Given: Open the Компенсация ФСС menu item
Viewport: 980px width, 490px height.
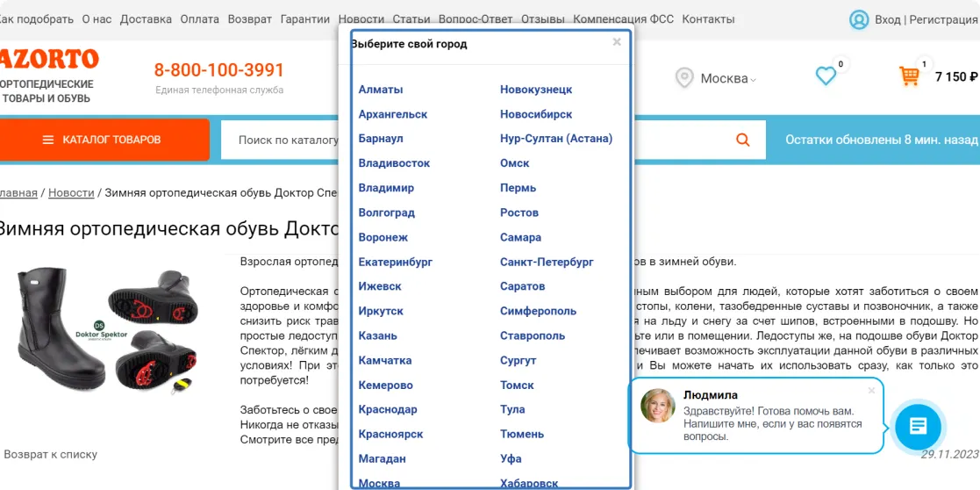Looking at the screenshot, I should (624, 19).
